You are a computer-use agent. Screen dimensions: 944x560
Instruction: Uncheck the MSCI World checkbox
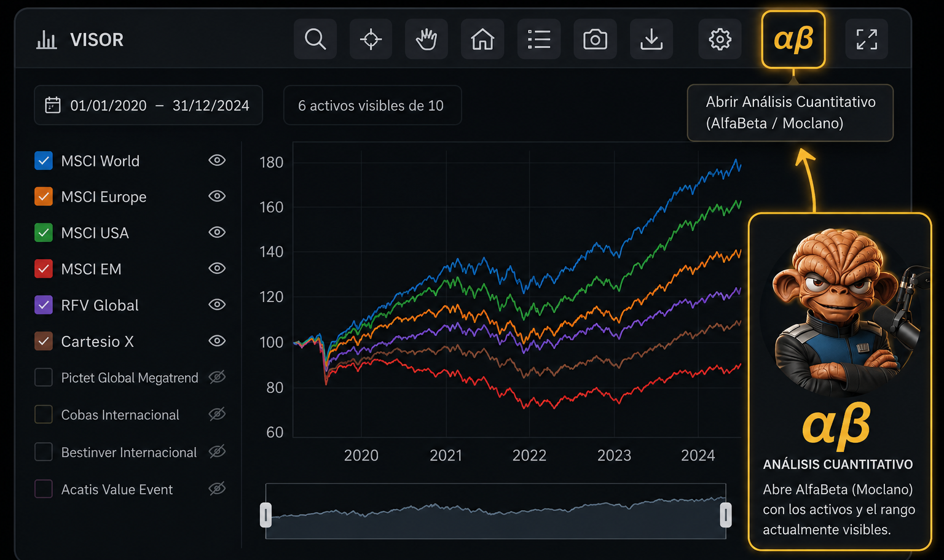click(x=44, y=161)
